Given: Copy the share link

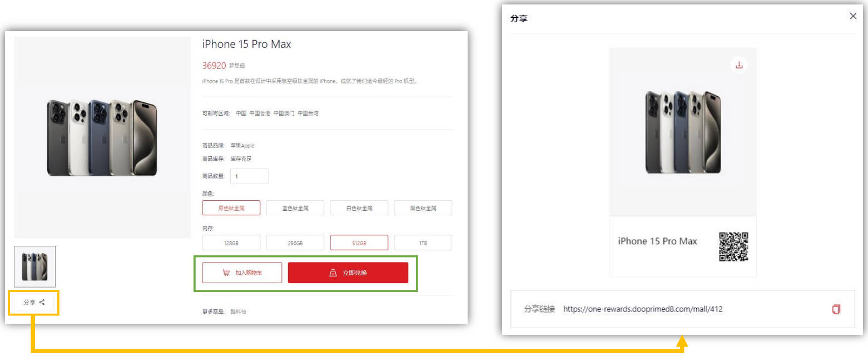Looking at the screenshot, I should pyautogui.click(x=836, y=309).
